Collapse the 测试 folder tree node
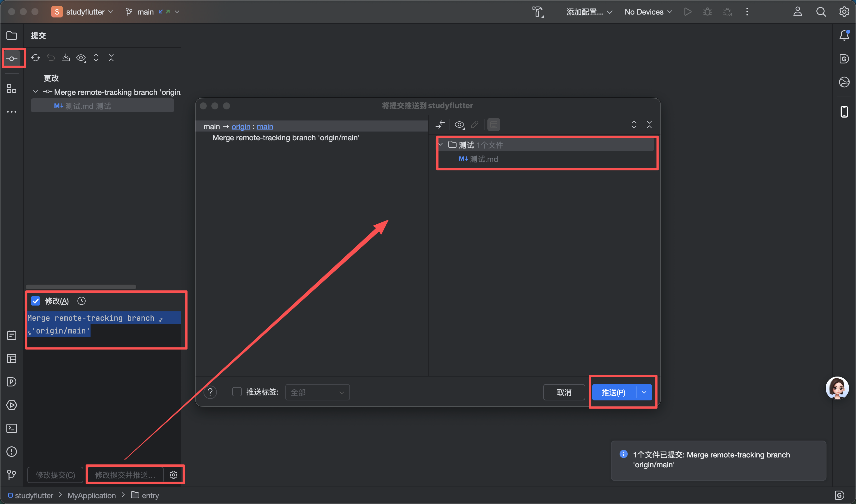This screenshot has width=856, height=504. (x=441, y=145)
